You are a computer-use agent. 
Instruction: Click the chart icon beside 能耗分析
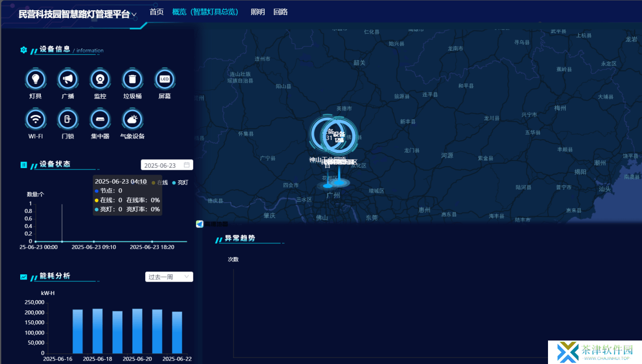click(x=23, y=277)
